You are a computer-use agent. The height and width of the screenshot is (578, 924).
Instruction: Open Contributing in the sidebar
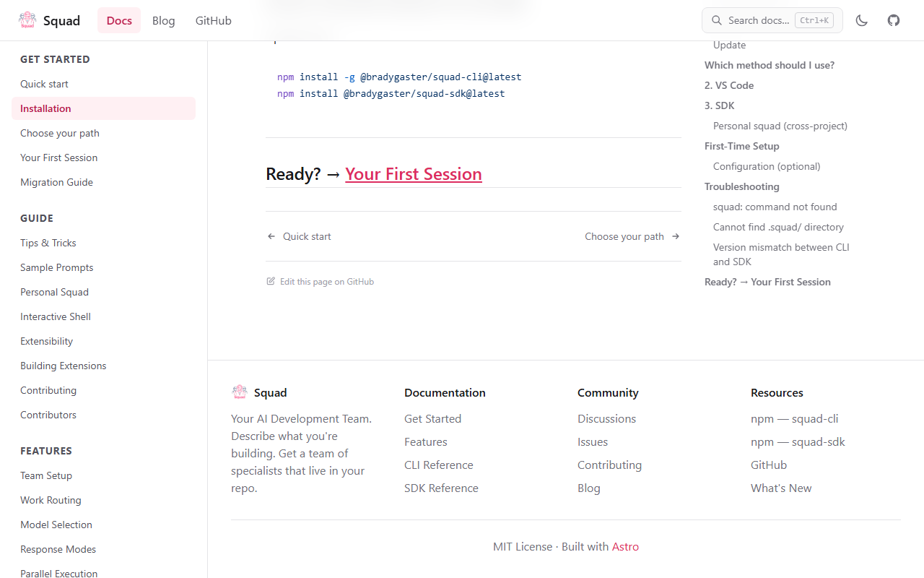pyautogui.click(x=103, y=390)
